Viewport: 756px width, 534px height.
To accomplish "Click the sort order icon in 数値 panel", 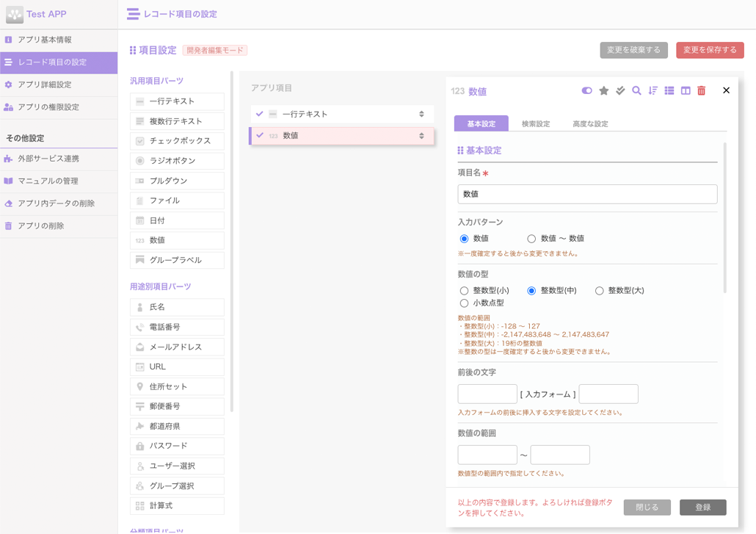I will tap(653, 90).
